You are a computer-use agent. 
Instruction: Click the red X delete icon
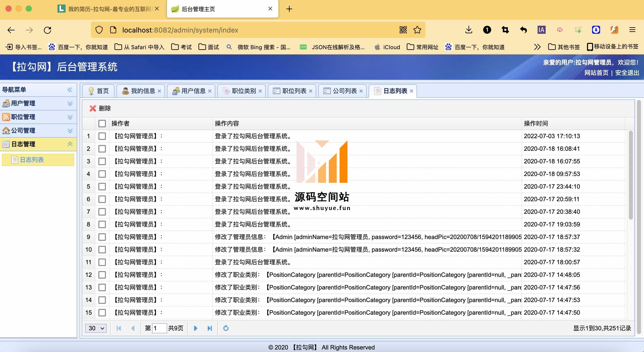click(93, 108)
